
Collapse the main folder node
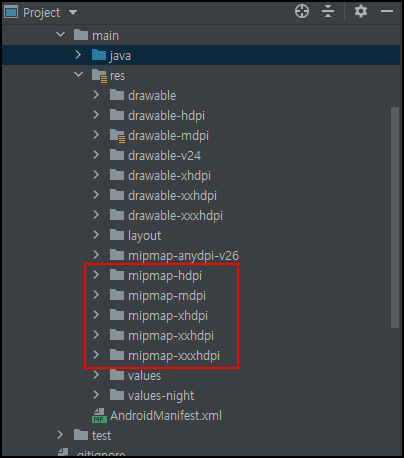click(61, 34)
